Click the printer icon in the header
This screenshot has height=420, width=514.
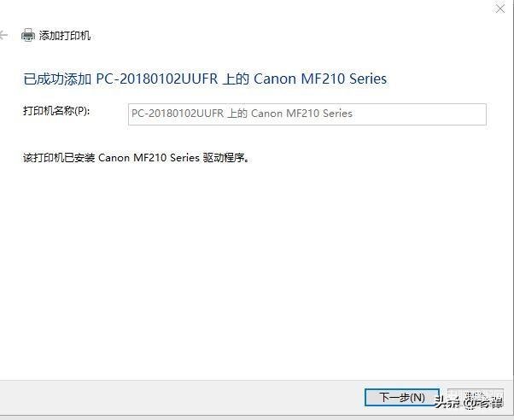(28, 35)
